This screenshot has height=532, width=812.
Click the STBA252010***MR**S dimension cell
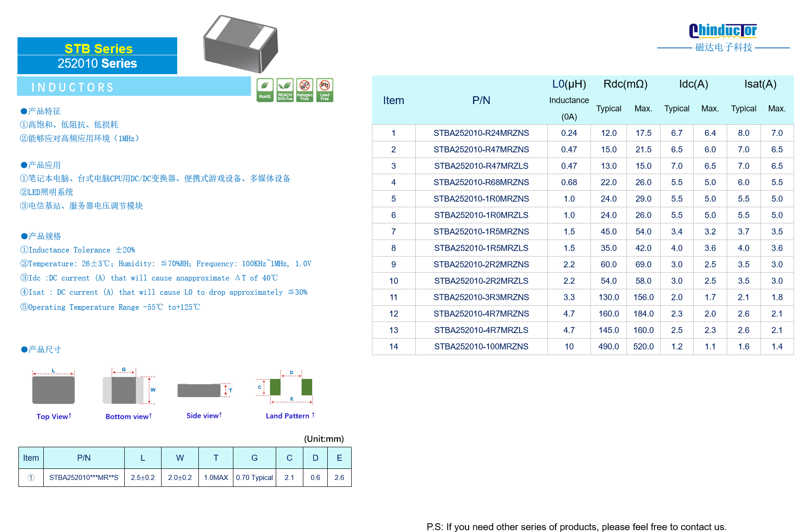click(84, 478)
